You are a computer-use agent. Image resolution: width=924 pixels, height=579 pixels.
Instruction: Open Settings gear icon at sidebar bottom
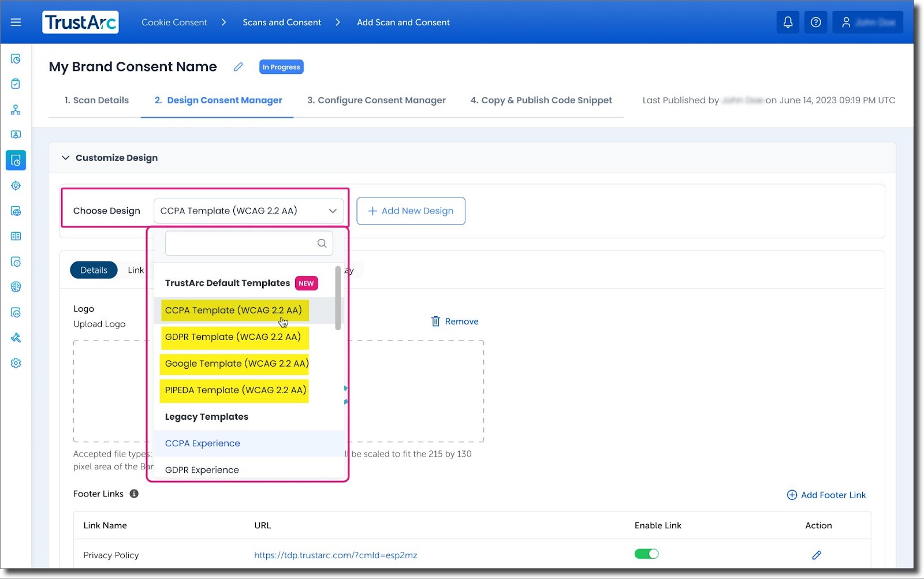[x=16, y=363]
